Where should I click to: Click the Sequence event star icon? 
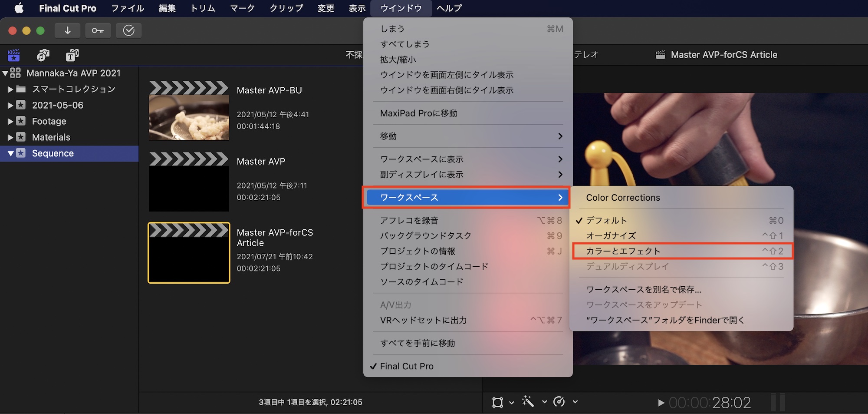click(21, 153)
